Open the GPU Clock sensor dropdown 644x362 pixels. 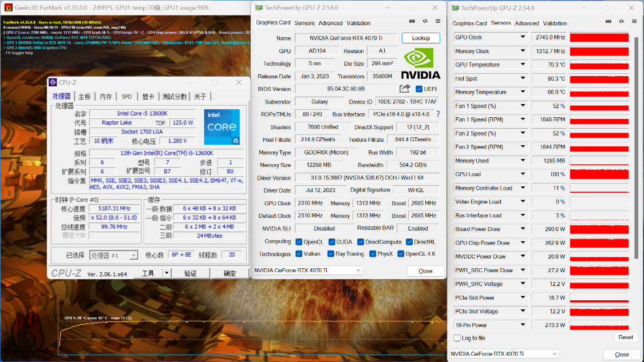coord(523,37)
